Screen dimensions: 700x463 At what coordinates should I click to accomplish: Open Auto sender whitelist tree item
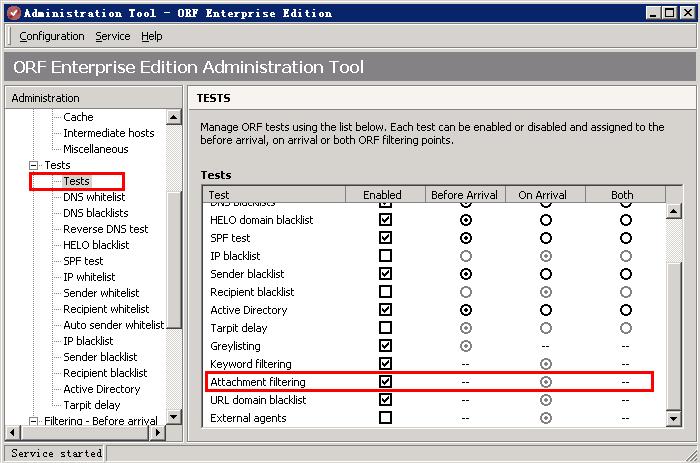pyautogui.click(x=113, y=325)
